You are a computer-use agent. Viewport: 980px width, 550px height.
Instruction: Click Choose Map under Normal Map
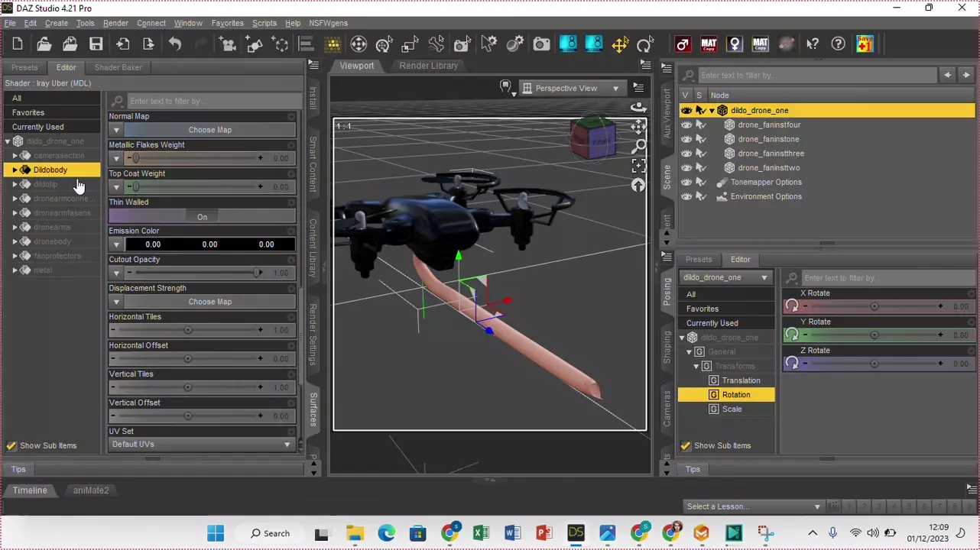coord(209,130)
